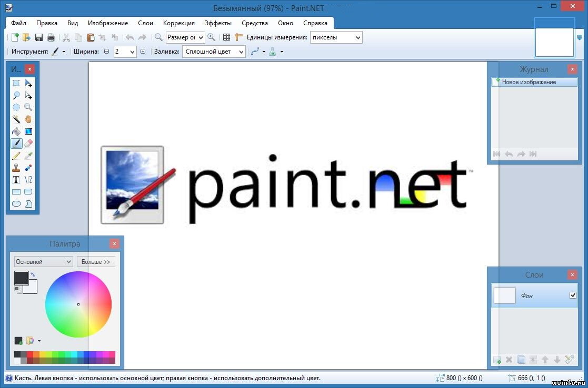
Task: Reset colors to black and white icon
Action: coord(17,290)
